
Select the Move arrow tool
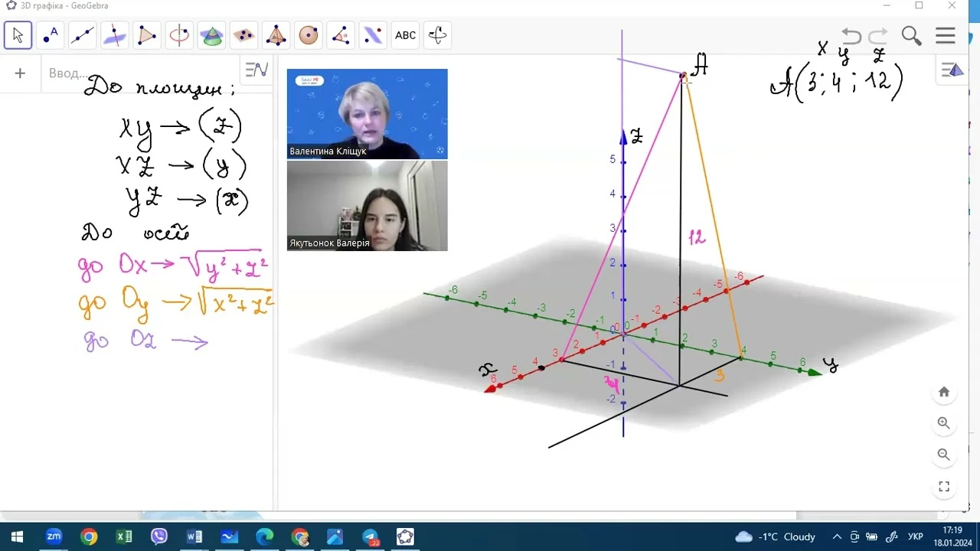point(18,35)
